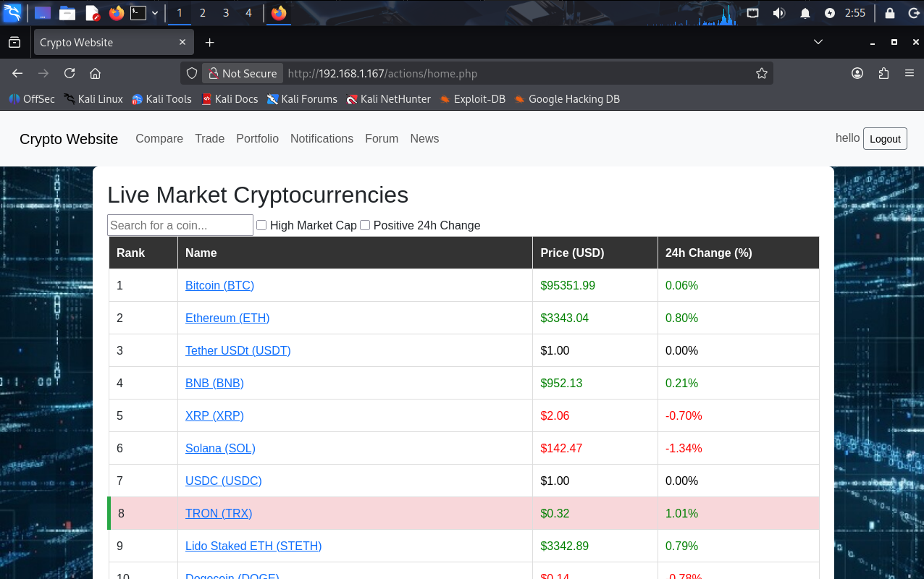Reload the current page

(70, 73)
